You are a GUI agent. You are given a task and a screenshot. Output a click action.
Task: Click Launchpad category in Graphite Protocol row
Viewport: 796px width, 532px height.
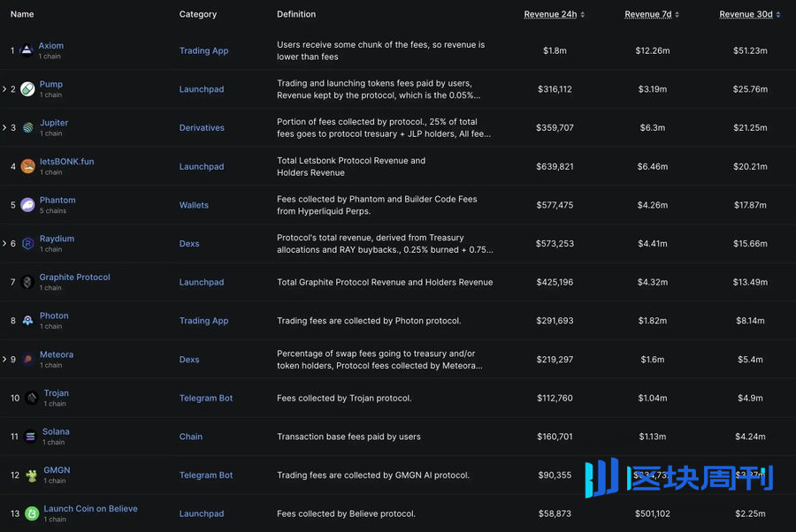[x=202, y=282]
